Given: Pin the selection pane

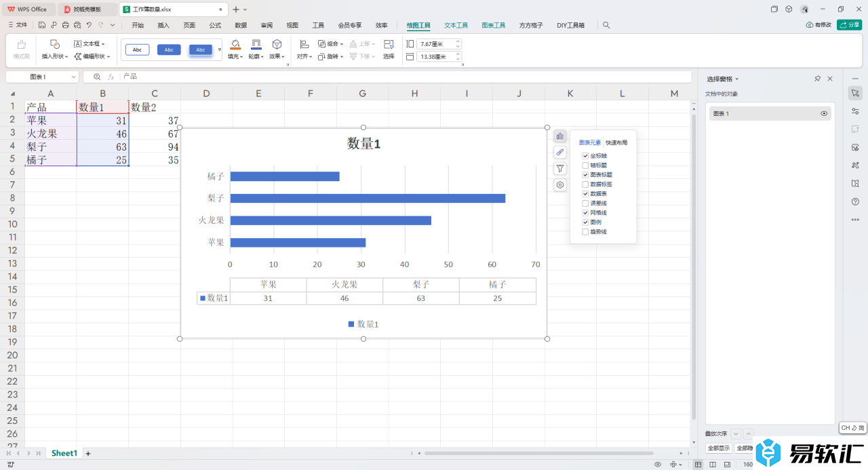Looking at the screenshot, I should [x=818, y=79].
